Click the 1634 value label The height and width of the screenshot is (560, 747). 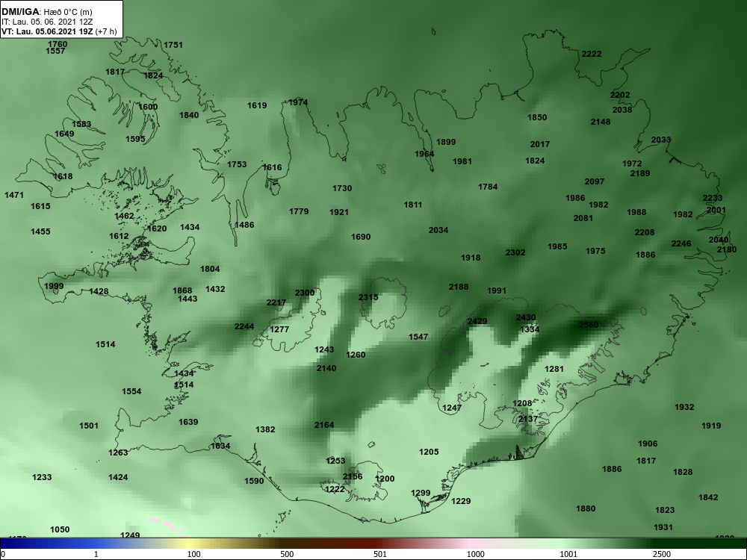pos(220,447)
